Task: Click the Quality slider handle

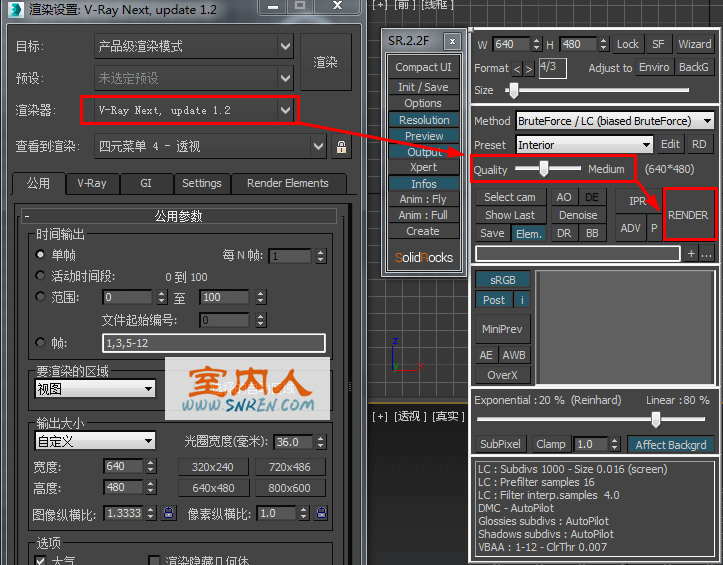Action: click(544, 168)
